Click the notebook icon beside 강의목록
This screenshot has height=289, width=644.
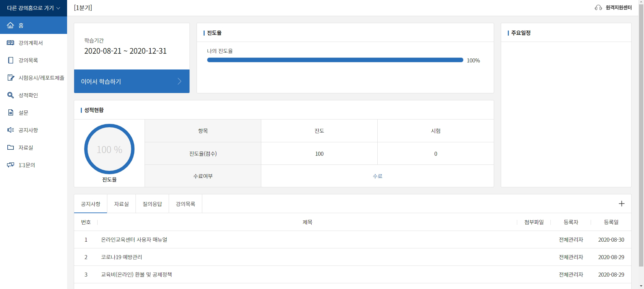coord(10,60)
